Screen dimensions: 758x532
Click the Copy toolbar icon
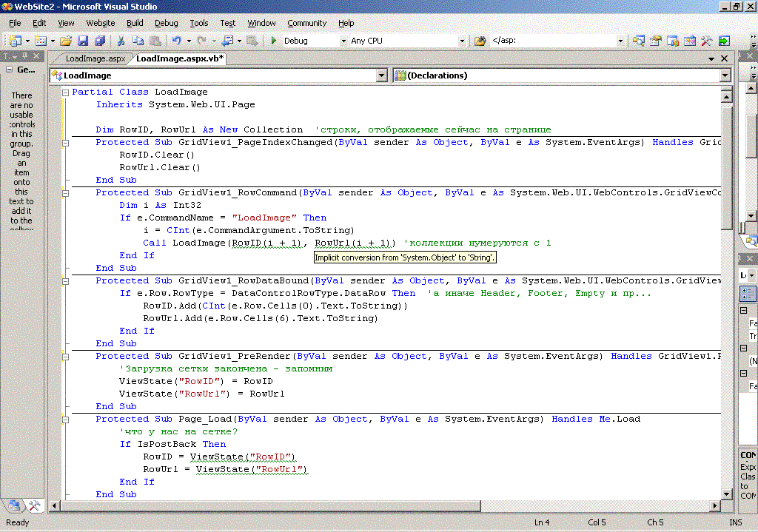138,41
